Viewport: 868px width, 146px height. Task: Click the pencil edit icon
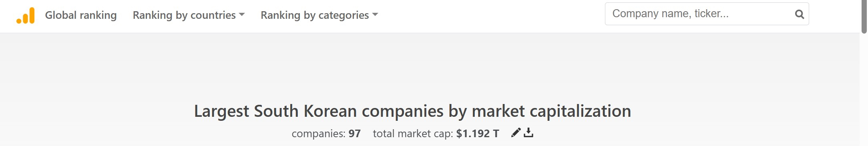click(516, 132)
